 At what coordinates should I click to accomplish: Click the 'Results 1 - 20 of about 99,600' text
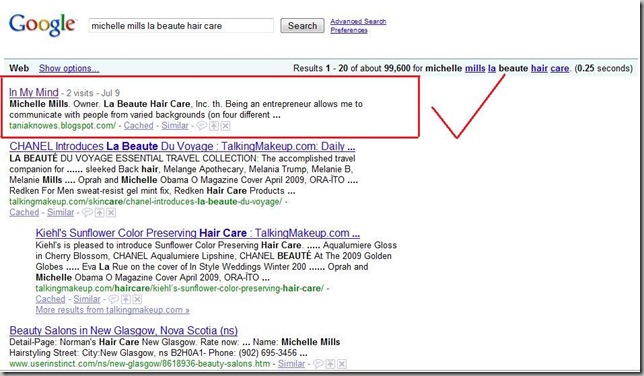click(352, 68)
